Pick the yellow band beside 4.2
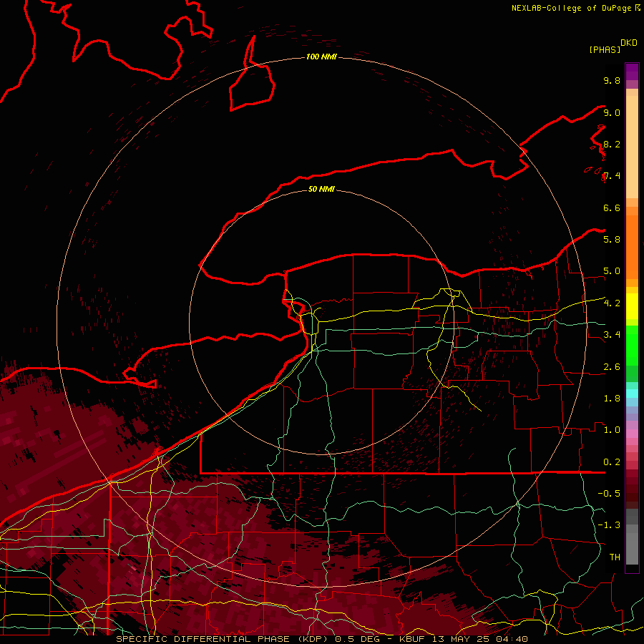Screen dimensions: 644x644 point(632,306)
